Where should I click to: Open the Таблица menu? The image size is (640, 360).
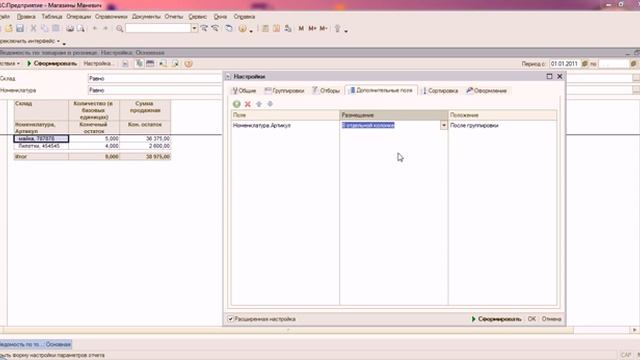coord(52,17)
